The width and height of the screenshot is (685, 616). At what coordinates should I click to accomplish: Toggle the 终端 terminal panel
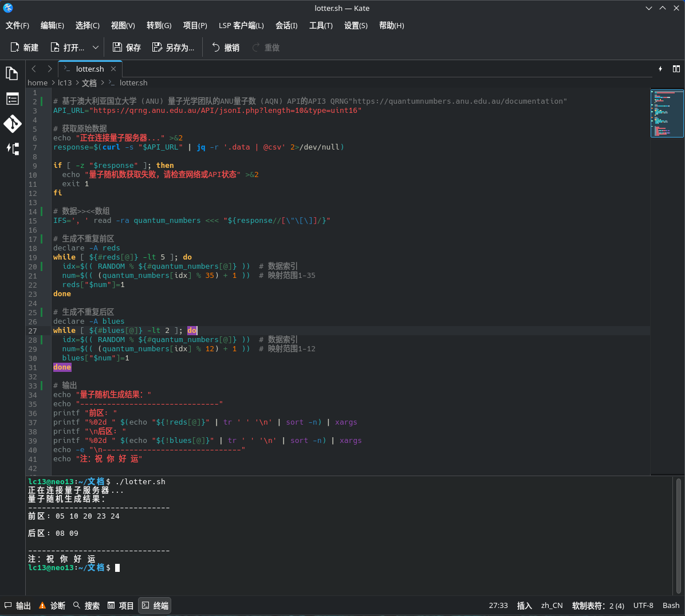155,606
